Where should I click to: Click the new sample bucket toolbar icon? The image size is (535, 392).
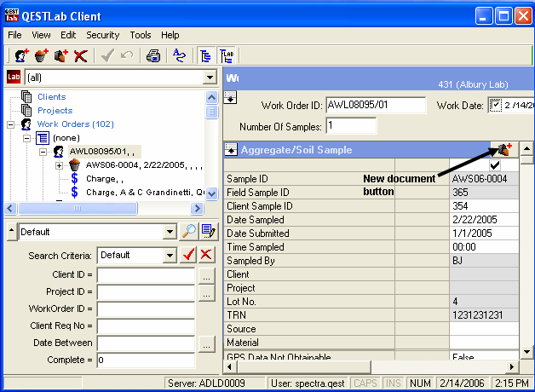coord(41,56)
